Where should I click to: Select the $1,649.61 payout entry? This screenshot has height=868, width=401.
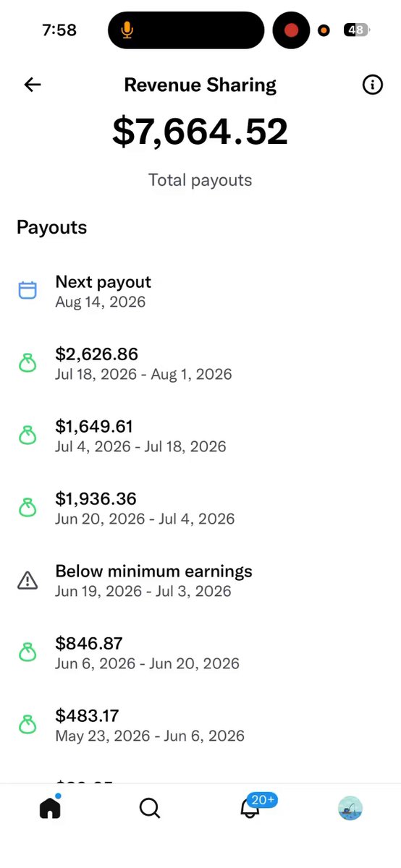coord(200,435)
